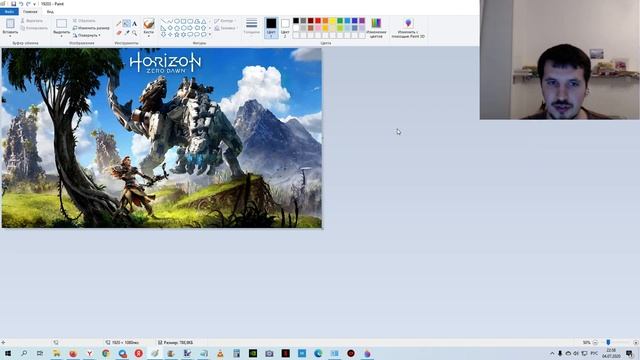640x360 pixels.
Task: Expand the Select (Выделить) dropdown arrow
Action: click(x=61, y=36)
